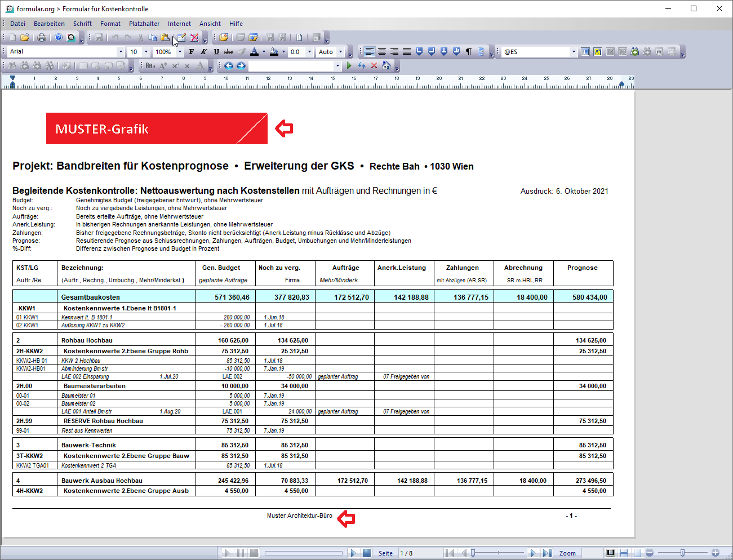Open the Platzhalter menu
Screen dimensions: 733x560
[x=144, y=24]
